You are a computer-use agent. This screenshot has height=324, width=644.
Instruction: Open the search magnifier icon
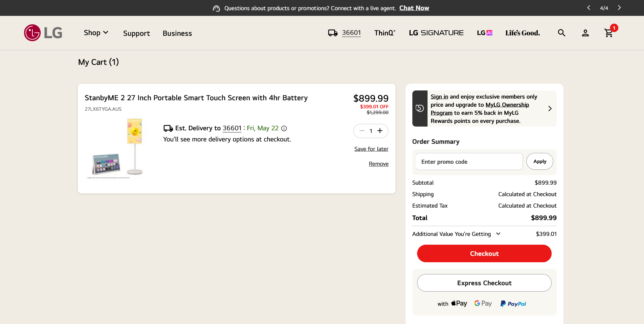pyautogui.click(x=561, y=33)
